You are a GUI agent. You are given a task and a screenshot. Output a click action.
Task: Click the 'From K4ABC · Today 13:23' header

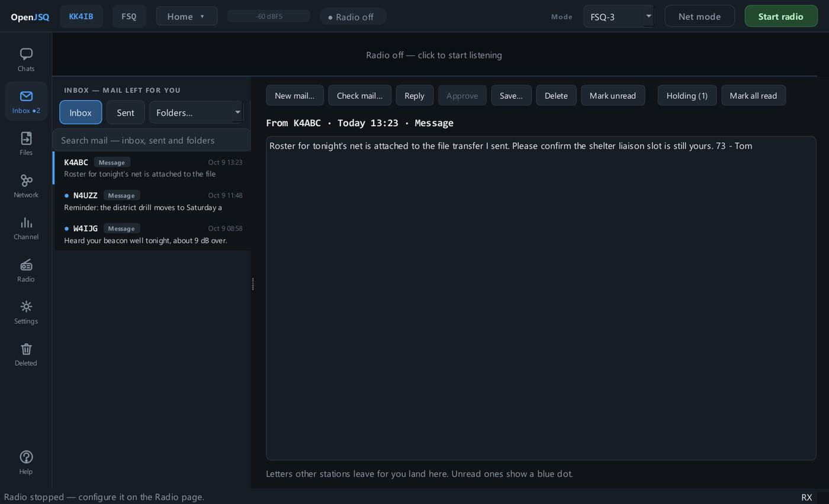point(359,123)
